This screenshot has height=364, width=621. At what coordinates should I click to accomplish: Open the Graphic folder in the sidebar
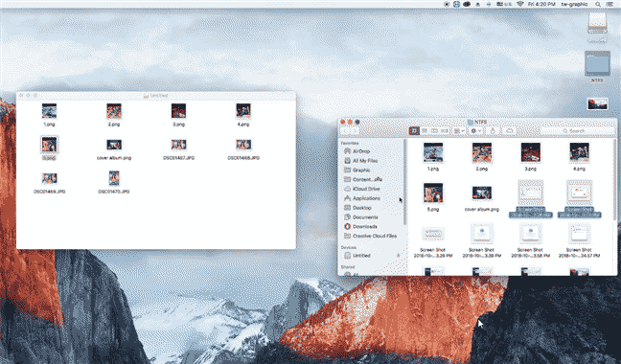click(x=361, y=171)
